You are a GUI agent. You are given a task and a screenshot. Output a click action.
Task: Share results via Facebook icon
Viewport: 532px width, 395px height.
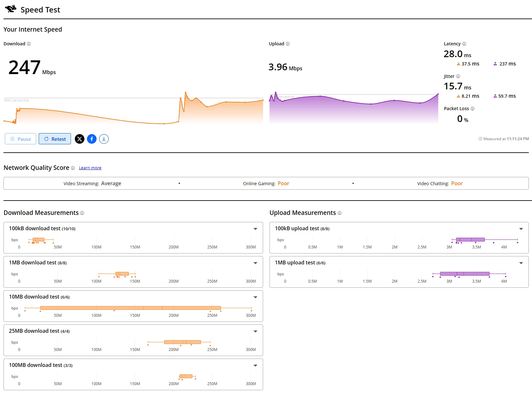click(92, 139)
